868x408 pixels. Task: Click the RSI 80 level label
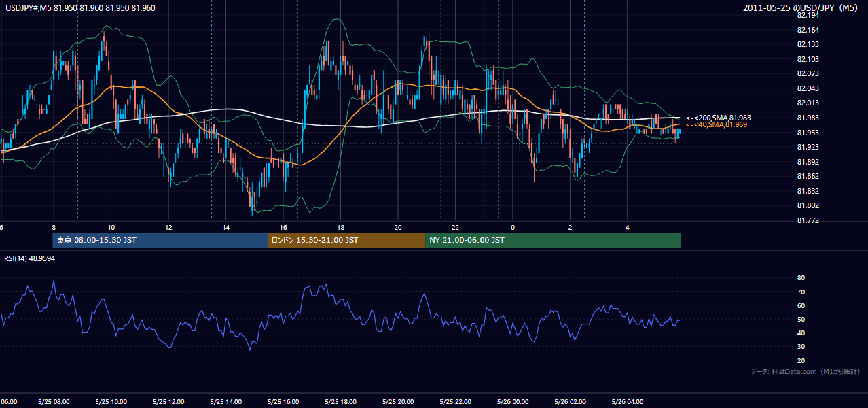[801, 278]
